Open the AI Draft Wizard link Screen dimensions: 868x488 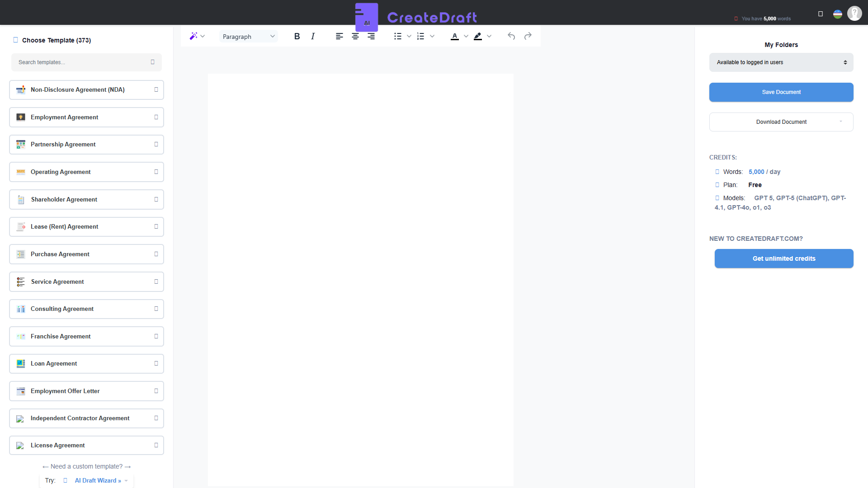pyautogui.click(x=98, y=481)
